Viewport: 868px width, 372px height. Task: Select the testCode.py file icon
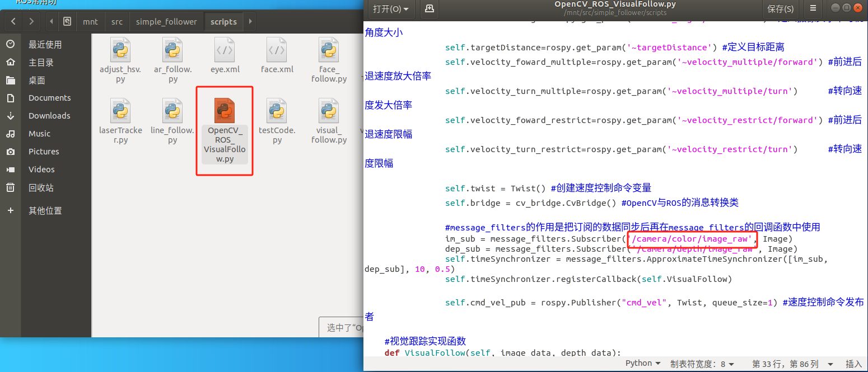tap(277, 111)
